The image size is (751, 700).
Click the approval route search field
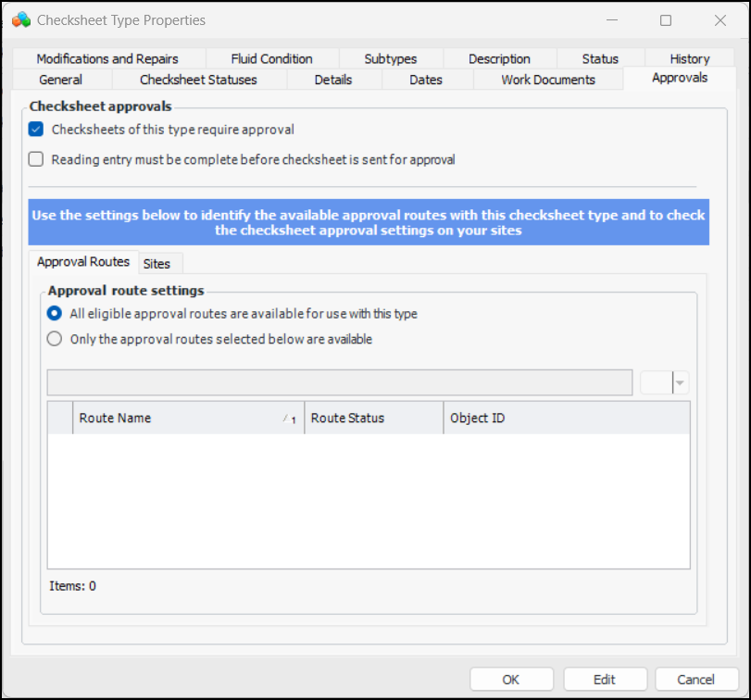coord(340,382)
